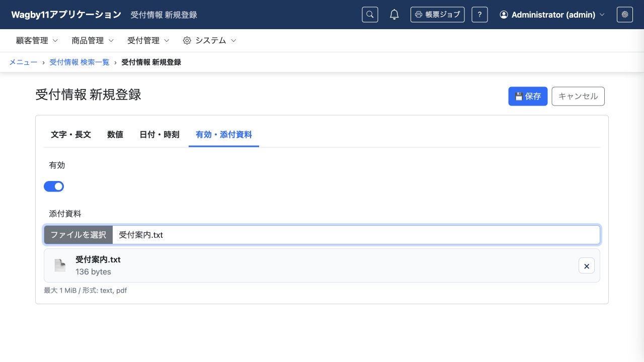The width and height of the screenshot is (644, 362).
Task: Click the ファイルを選択 file chooser button
Action: (x=78, y=235)
